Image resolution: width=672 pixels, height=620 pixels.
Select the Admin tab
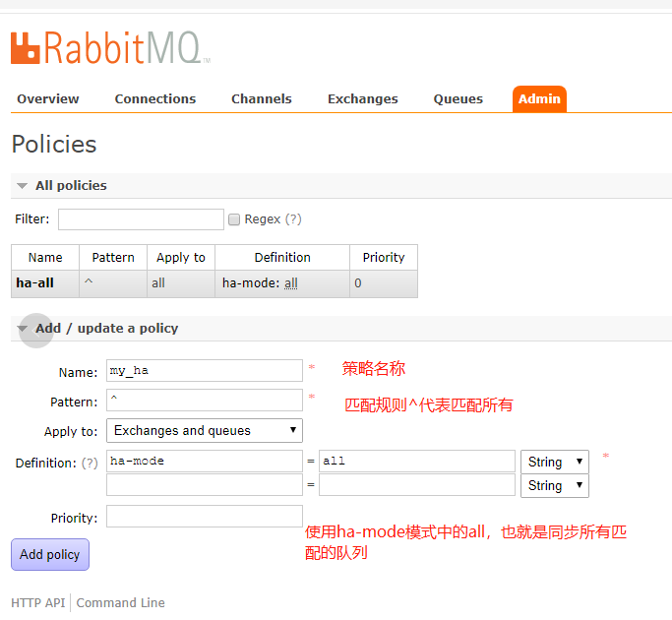pyautogui.click(x=539, y=99)
